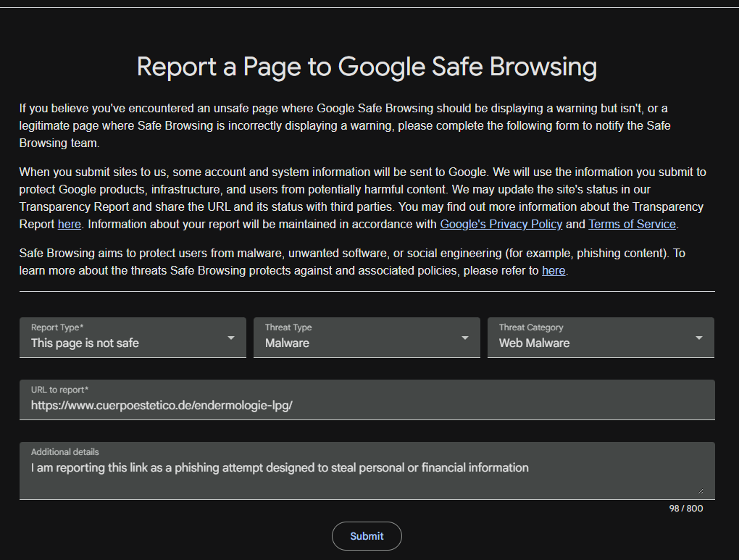Click the 'Additional details' label
Image resolution: width=739 pixels, height=560 pixels.
65,452
